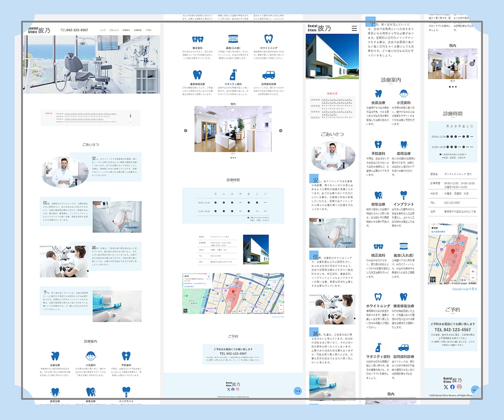The image size is (504, 420).
Task: Click the X social icon in the desktop footer
Action: point(228,389)
